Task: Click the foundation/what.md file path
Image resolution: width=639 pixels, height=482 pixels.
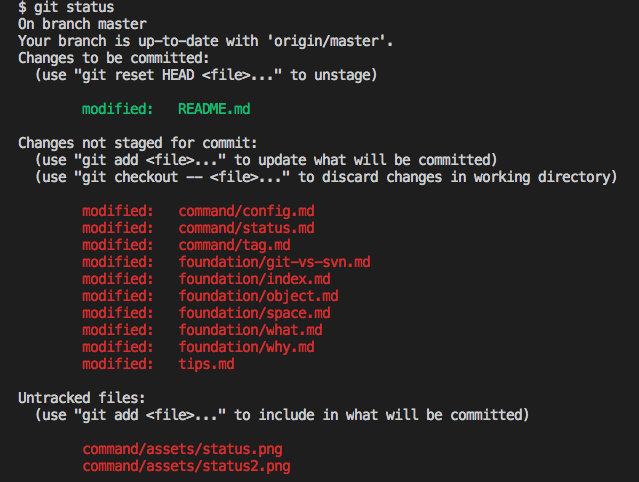Action: click(x=251, y=330)
